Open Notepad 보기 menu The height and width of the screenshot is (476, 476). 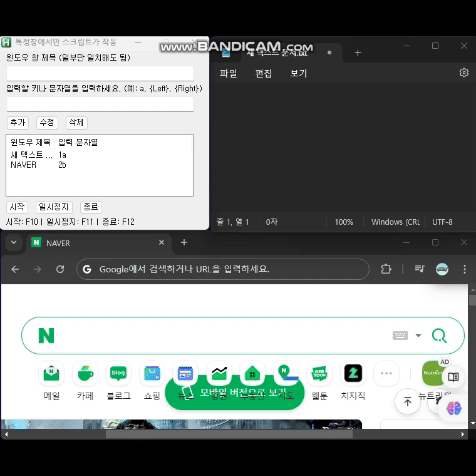click(298, 73)
